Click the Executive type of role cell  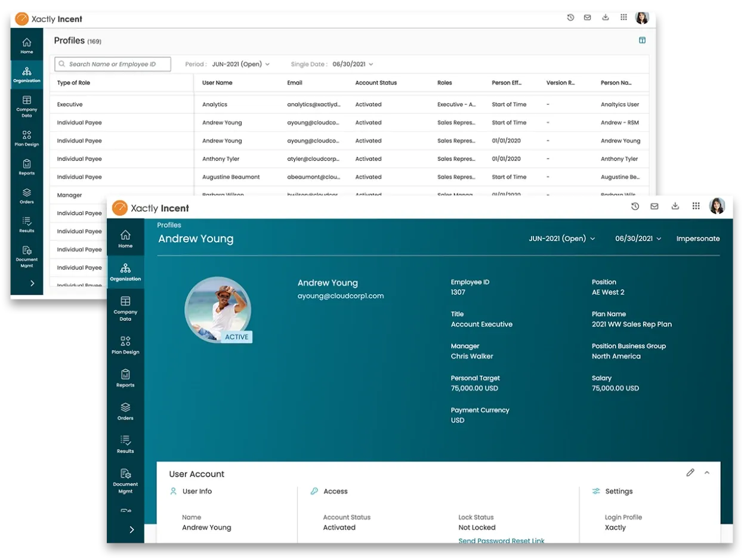click(x=70, y=104)
